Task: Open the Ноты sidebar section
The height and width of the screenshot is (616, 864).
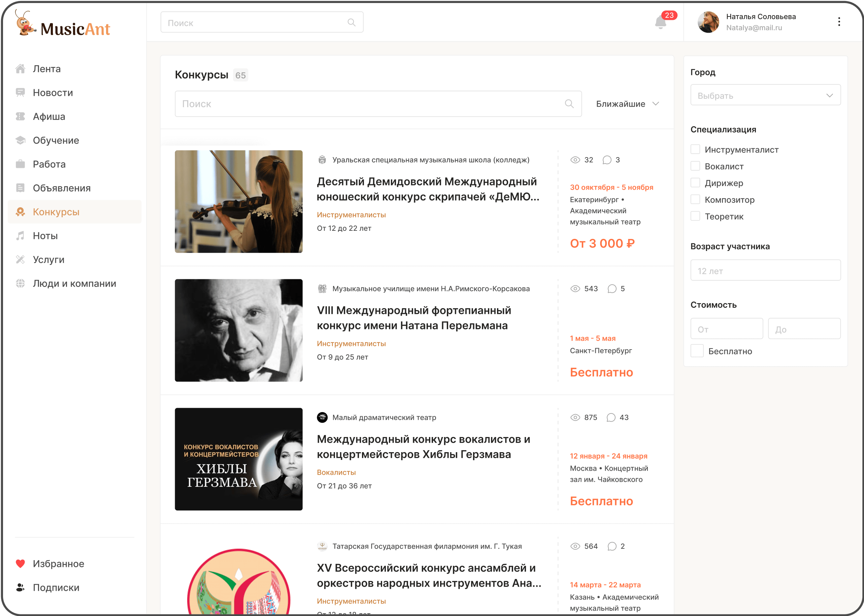Action: coord(45,236)
